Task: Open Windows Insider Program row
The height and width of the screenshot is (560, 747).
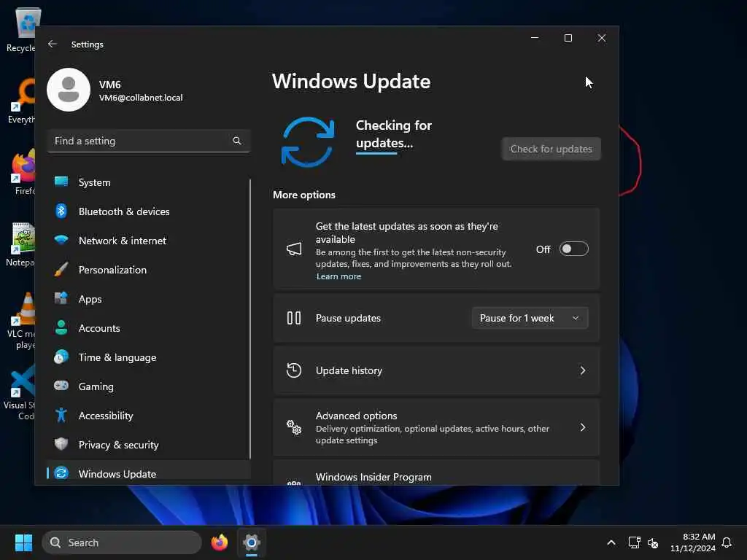Action: tap(436, 472)
